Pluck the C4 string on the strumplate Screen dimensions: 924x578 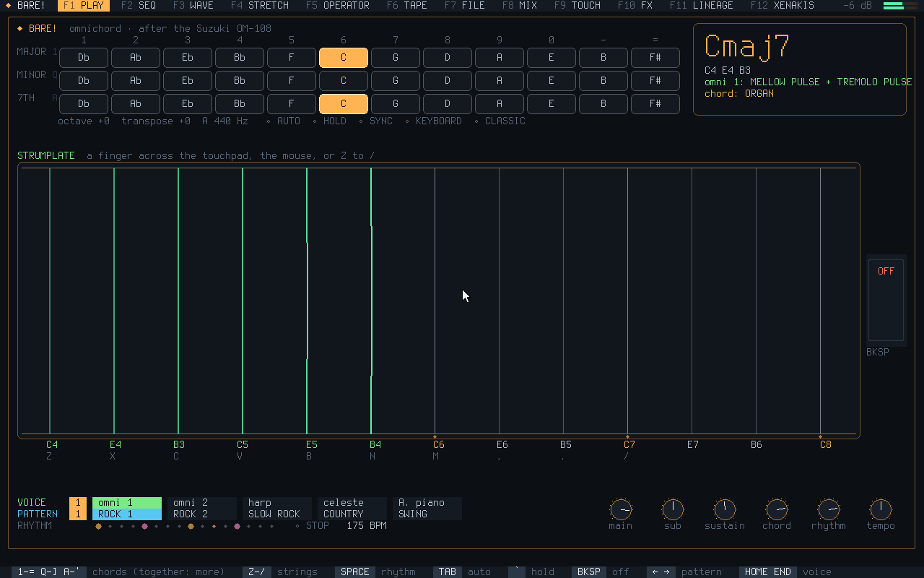pyautogui.click(x=50, y=301)
